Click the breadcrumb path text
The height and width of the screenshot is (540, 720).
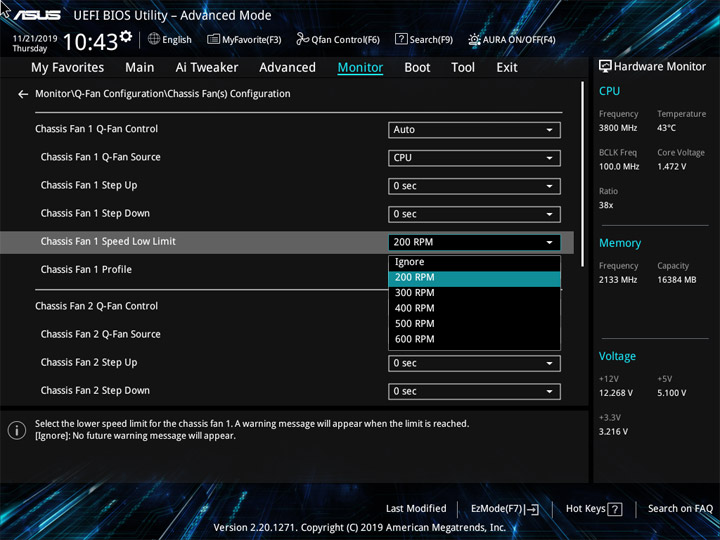163,94
